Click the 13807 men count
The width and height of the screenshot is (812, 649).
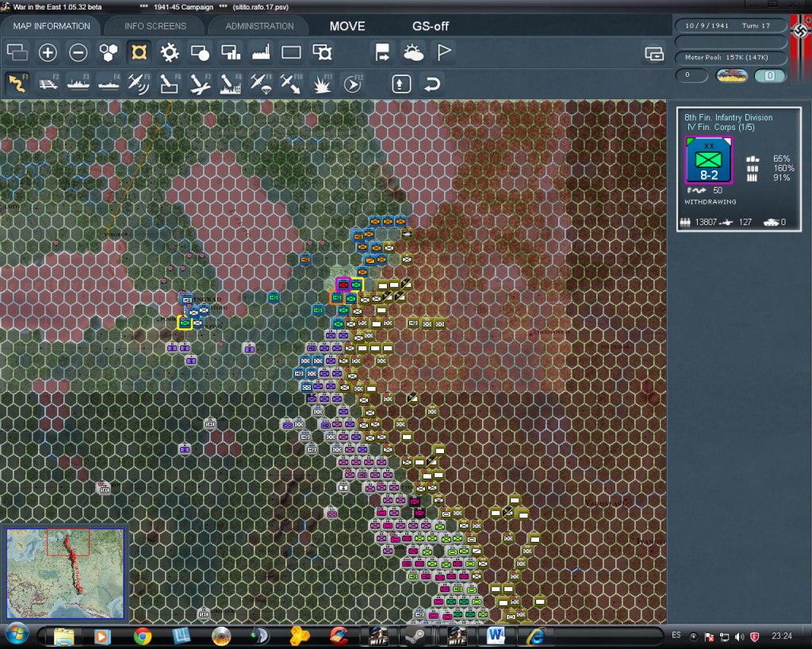[706, 222]
